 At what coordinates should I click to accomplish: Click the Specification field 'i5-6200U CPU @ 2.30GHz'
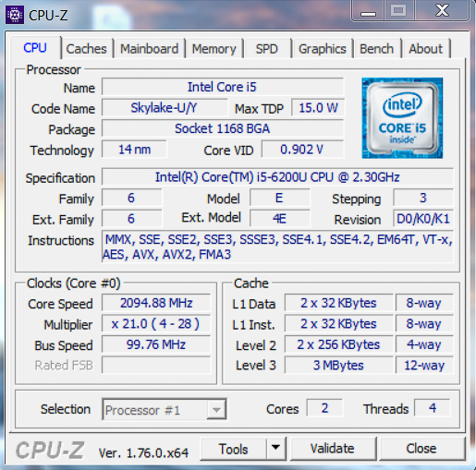[x=277, y=177]
